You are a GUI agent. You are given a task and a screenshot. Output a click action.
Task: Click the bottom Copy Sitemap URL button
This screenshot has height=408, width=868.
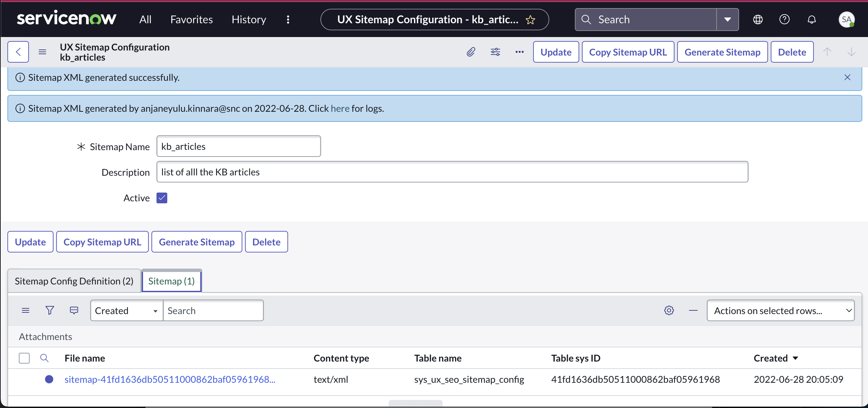tap(102, 242)
